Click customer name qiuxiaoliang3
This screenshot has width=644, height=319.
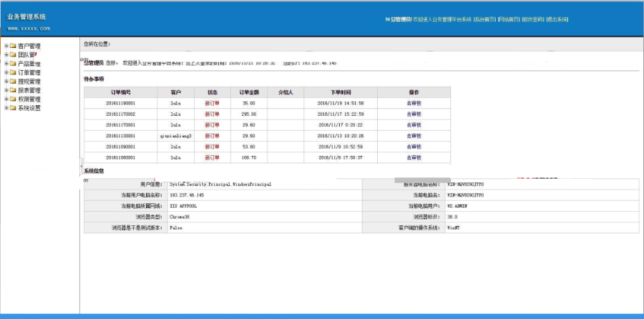point(176,136)
